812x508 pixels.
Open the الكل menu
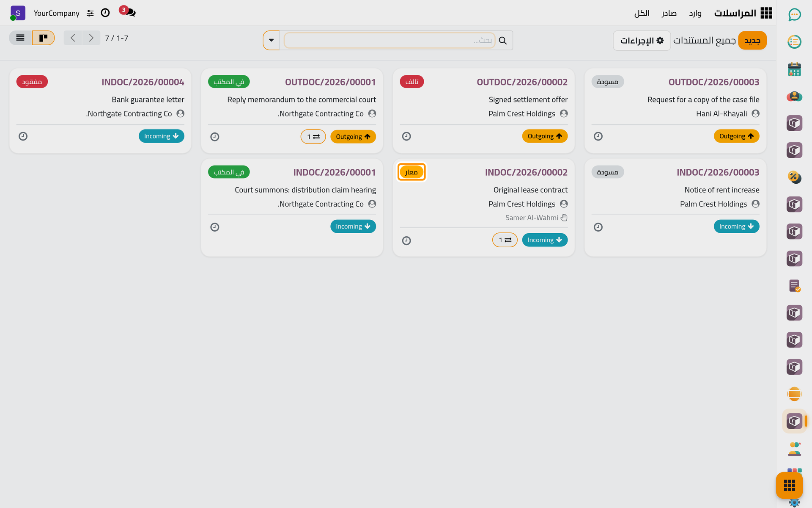642,13
